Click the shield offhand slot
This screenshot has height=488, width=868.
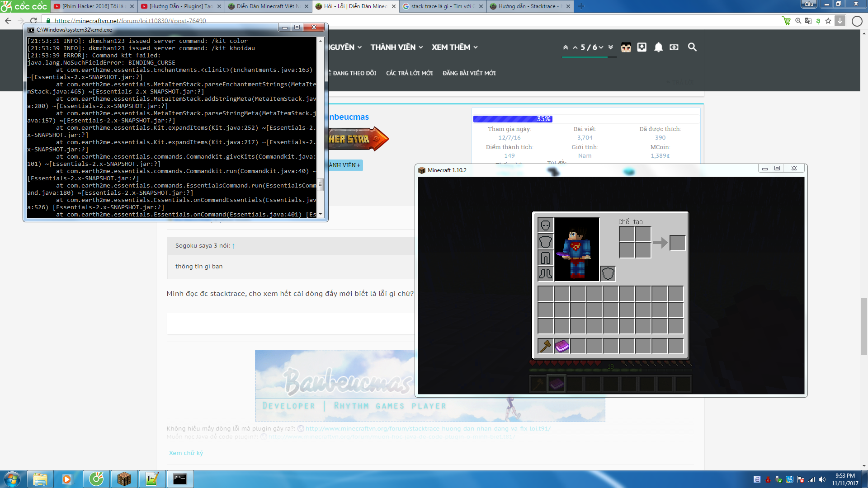(x=608, y=274)
